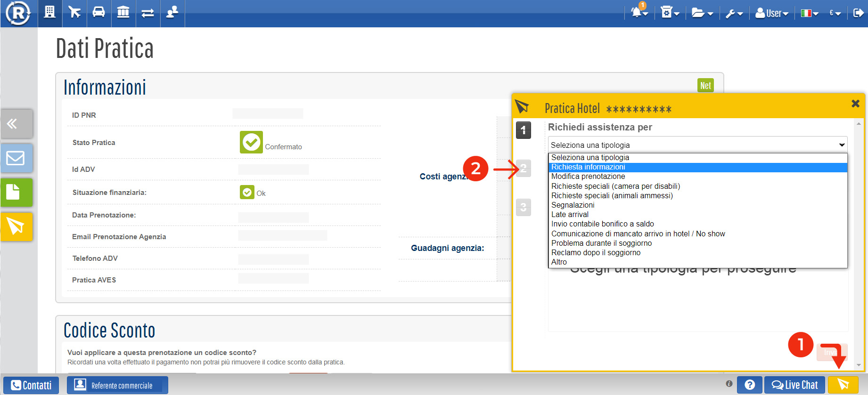868x395 pixels.
Task: Close the Pratica Hotel panel
Action: click(855, 104)
